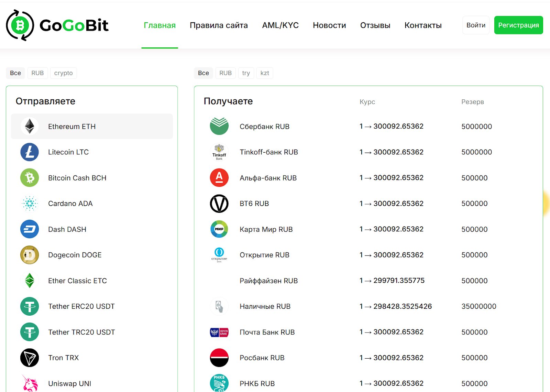The width and height of the screenshot is (550, 392).
Task: Filter receive list by RUB
Action: pos(225,73)
